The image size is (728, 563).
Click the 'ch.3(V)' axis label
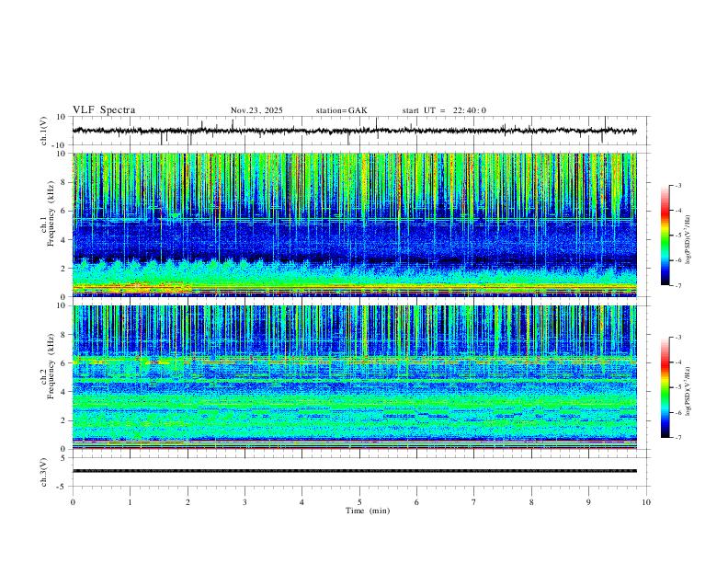click(44, 472)
